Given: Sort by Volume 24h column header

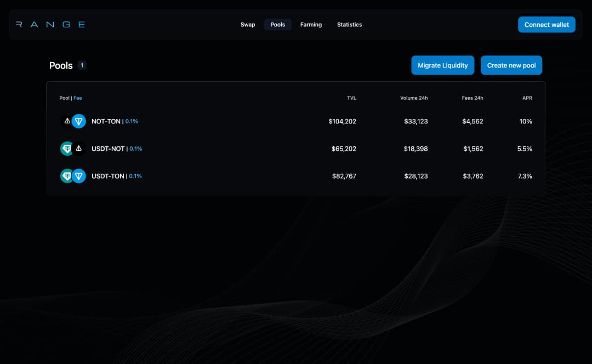Looking at the screenshot, I should coord(414,98).
